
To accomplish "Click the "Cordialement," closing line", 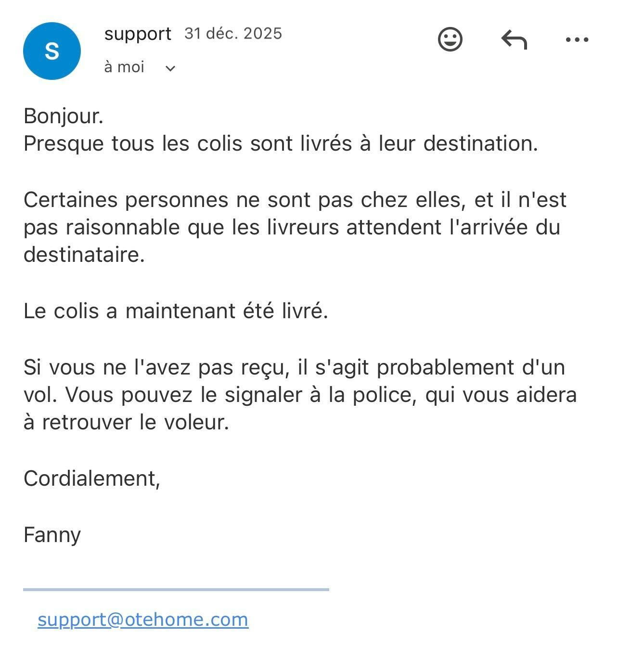I will 91,478.
